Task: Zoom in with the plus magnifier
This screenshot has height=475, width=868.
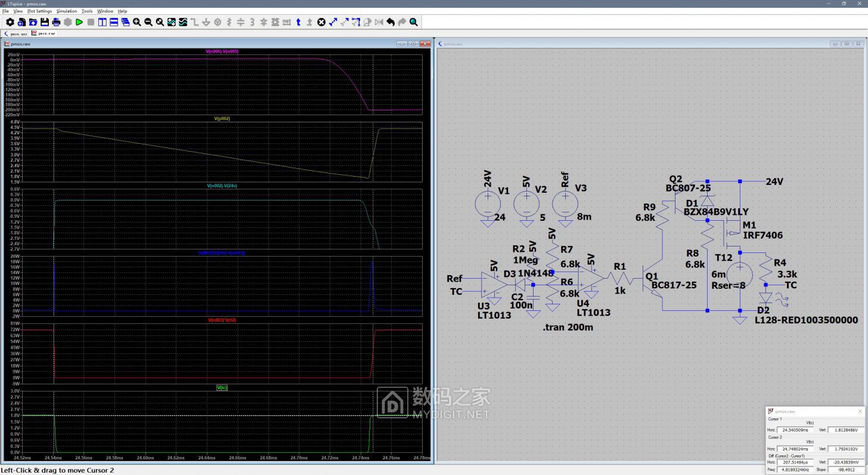Action: click(x=137, y=22)
